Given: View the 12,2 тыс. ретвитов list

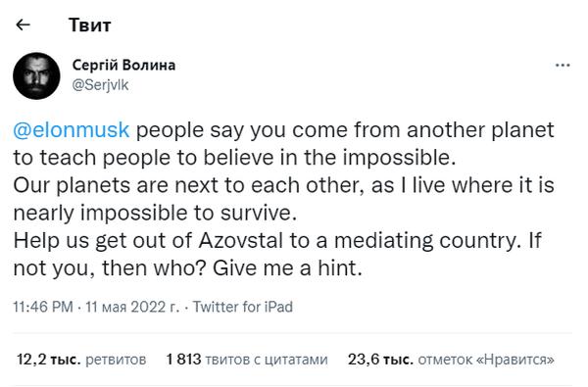Looking at the screenshot, I should pos(81,360).
